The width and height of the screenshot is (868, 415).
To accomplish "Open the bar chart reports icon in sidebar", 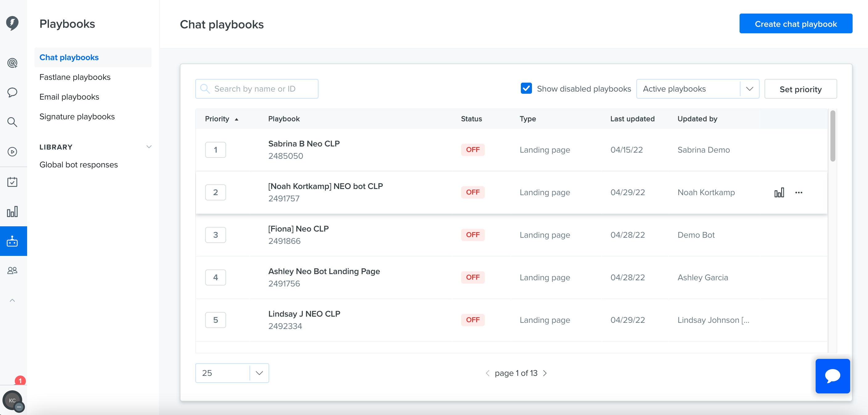I will click(12, 212).
